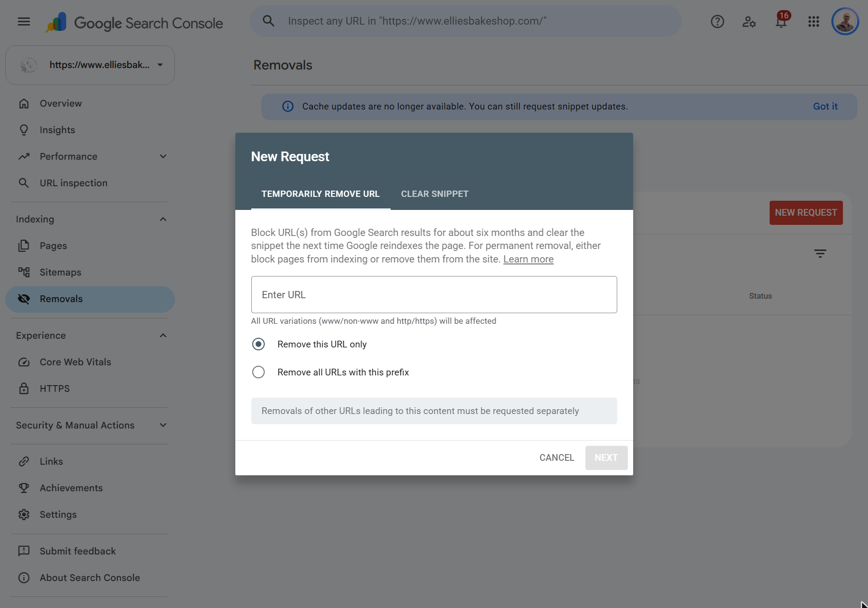Dismiss the banner with Got it
This screenshot has width=868, height=608.
tap(825, 107)
